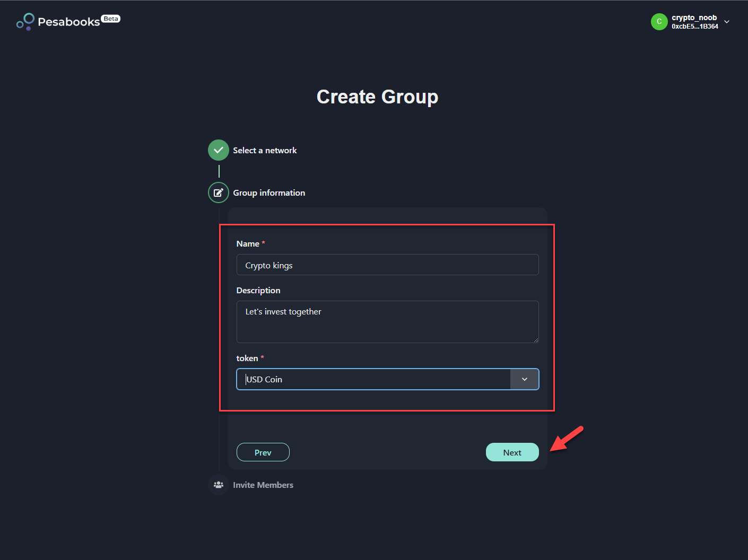The width and height of the screenshot is (748, 560).
Task: Open the account menu chevron
Action: (x=727, y=22)
